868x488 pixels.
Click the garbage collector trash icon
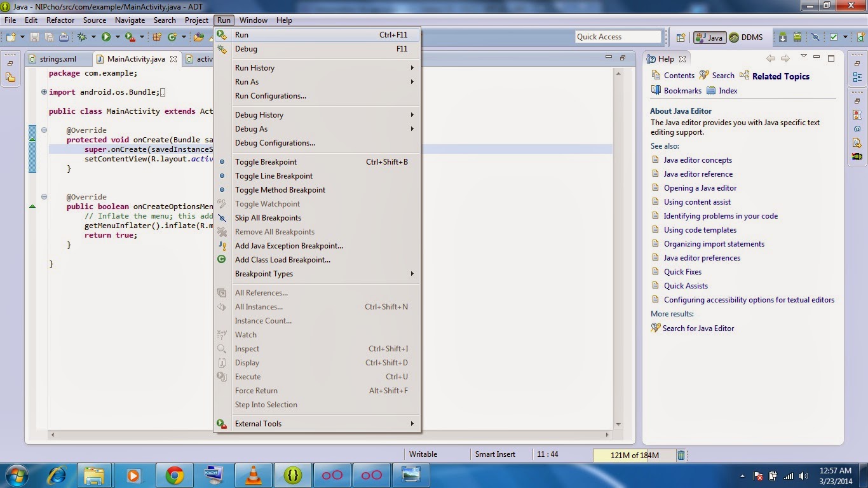coord(681,455)
